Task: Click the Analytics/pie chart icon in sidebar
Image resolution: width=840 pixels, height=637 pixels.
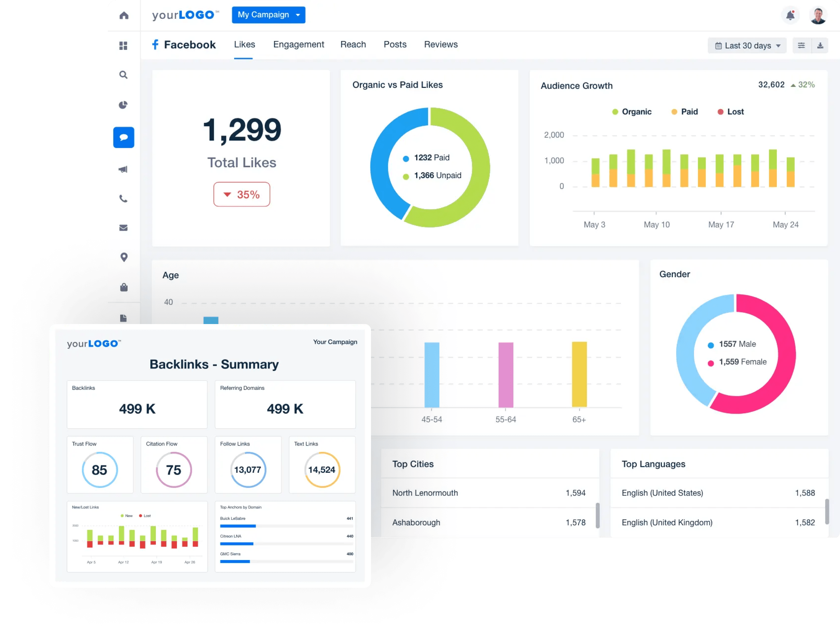Action: click(x=124, y=105)
